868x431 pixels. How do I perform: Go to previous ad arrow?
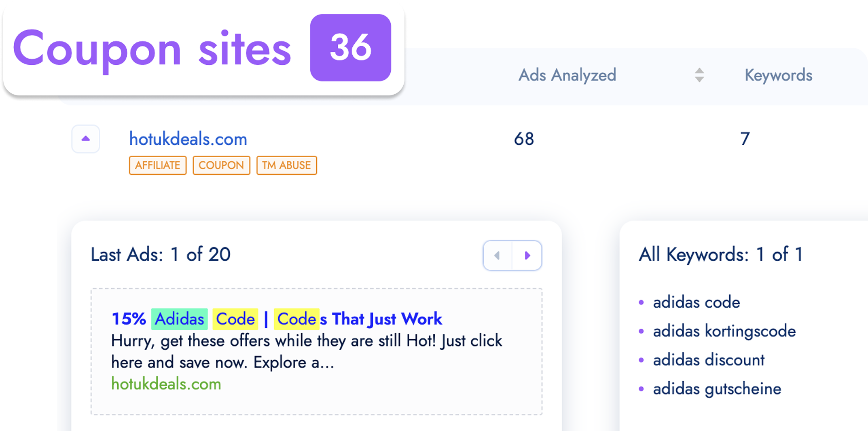[x=498, y=256]
